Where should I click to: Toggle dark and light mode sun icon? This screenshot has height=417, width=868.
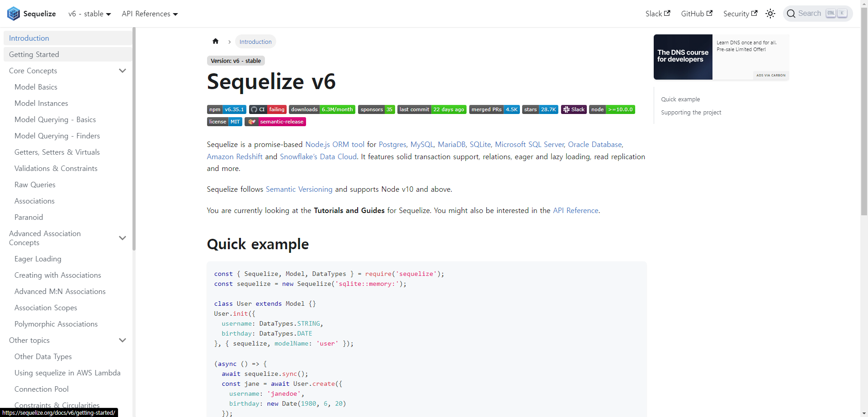tap(770, 14)
